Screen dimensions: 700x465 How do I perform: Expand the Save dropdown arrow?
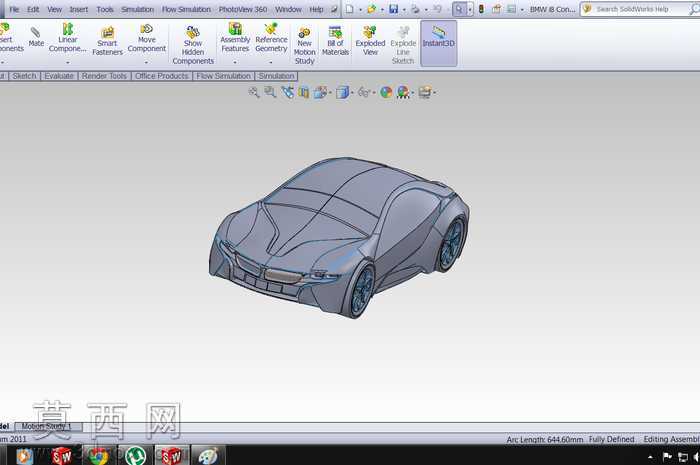(404, 9)
